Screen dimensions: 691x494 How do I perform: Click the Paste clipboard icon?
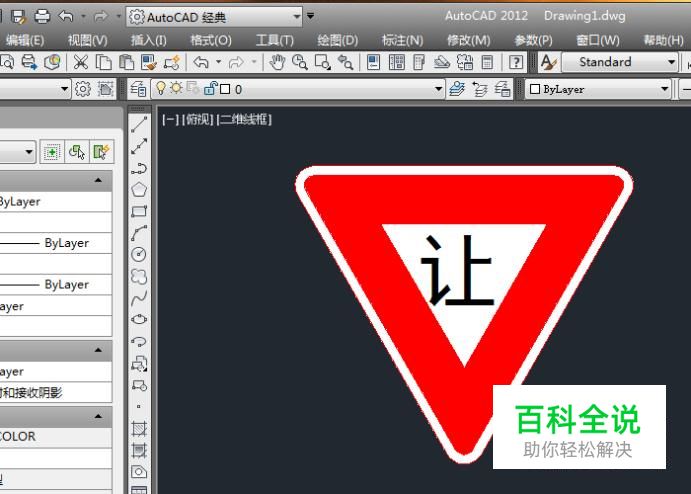coord(126,62)
